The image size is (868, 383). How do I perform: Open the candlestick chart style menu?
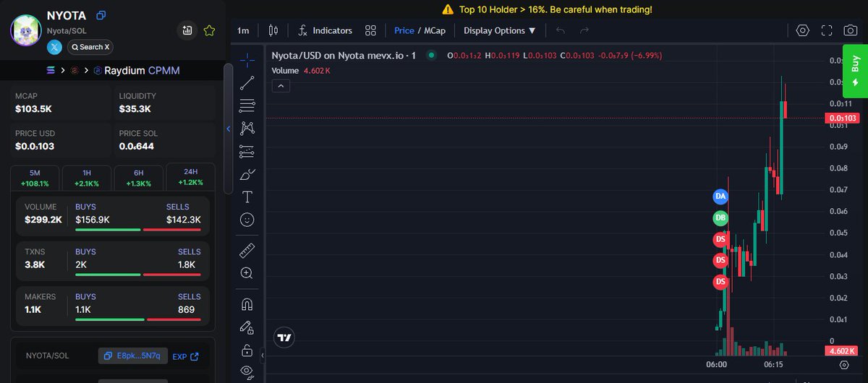[273, 30]
